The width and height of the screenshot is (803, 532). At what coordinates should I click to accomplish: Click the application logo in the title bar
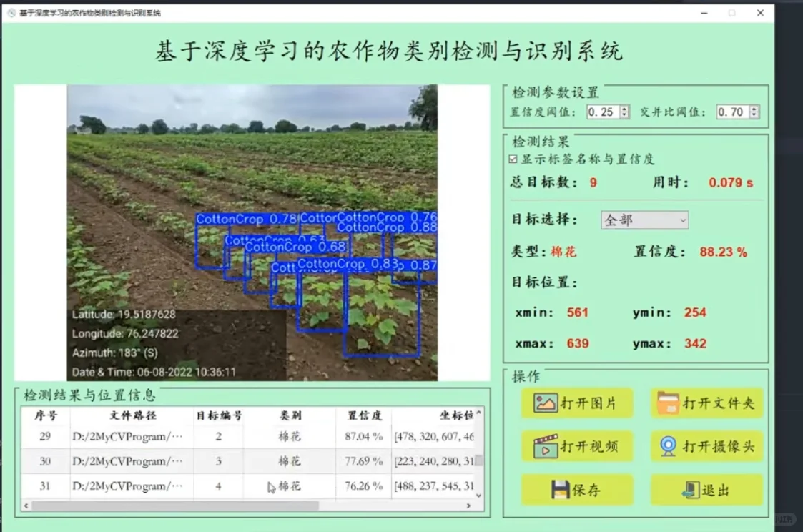click(10, 12)
